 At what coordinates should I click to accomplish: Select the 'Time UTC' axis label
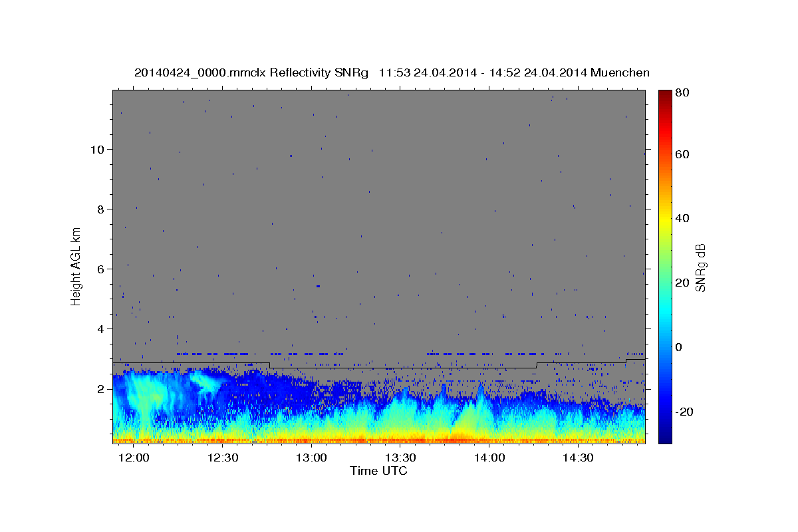pyautogui.click(x=378, y=471)
